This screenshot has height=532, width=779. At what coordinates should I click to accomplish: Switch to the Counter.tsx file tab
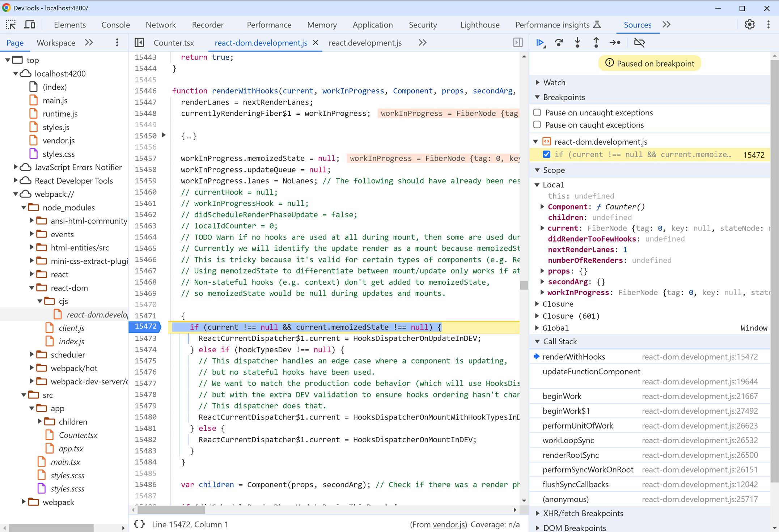point(174,43)
